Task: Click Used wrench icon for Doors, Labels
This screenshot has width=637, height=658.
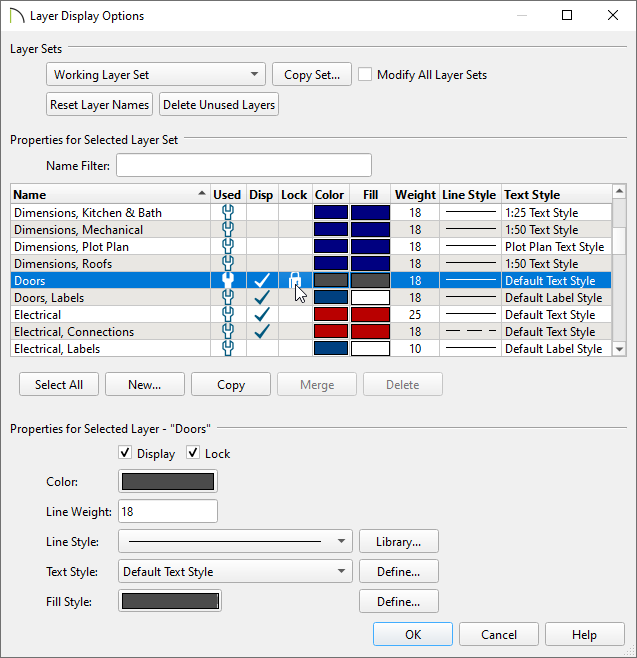Action: click(228, 298)
